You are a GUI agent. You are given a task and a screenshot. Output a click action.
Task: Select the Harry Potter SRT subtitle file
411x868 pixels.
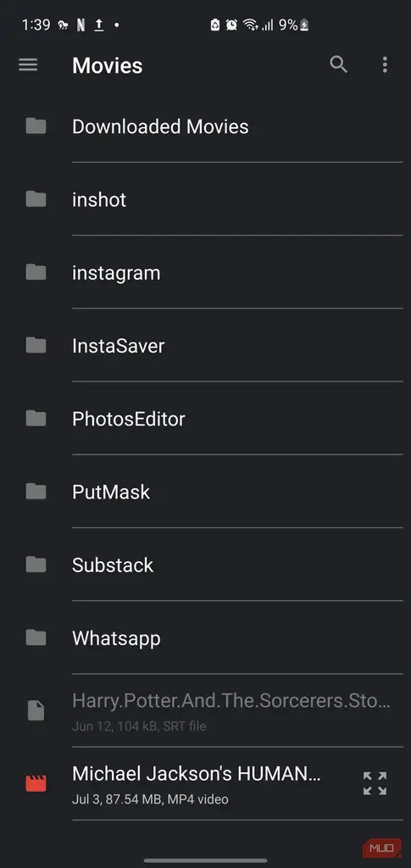pyautogui.click(x=205, y=710)
